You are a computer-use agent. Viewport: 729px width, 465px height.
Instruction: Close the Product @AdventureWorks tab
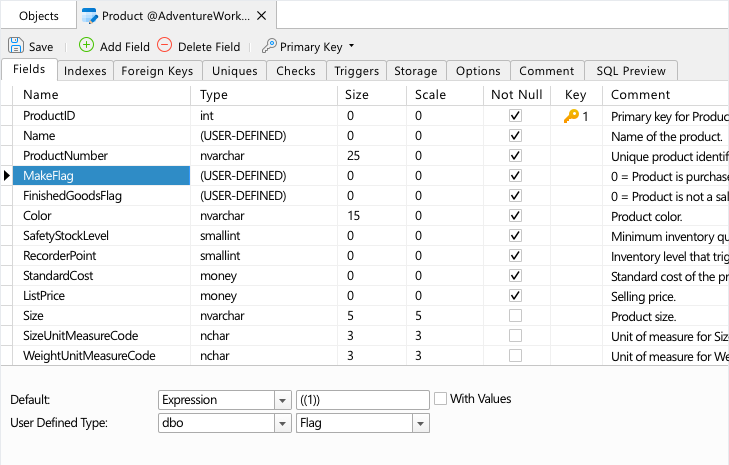tap(262, 16)
